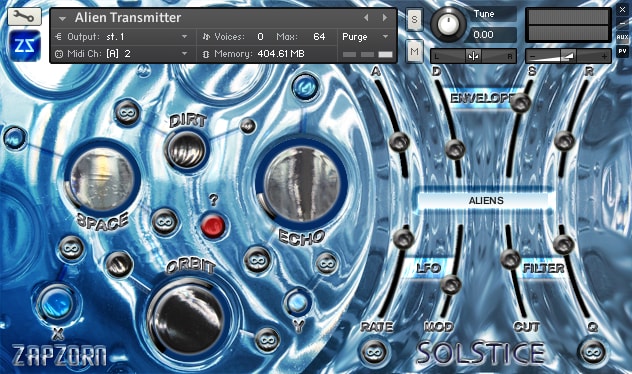Image resolution: width=632 pixels, height=374 pixels.
Task: Click the Y light blue orb button
Action: [297, 302]
